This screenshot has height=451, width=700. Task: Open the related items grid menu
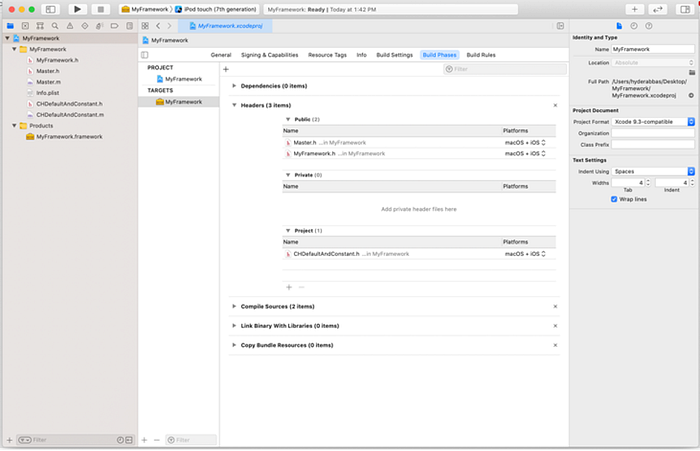click(x=145, y=26)
